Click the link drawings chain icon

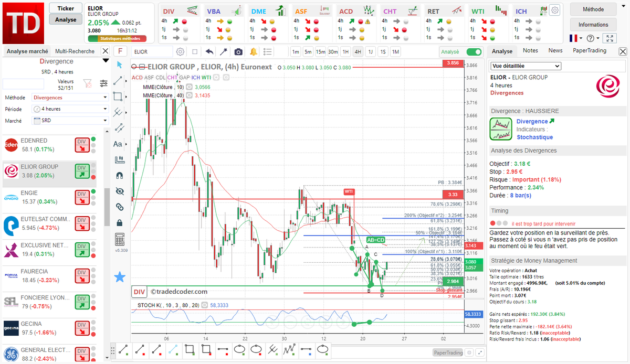click(119, 207)
